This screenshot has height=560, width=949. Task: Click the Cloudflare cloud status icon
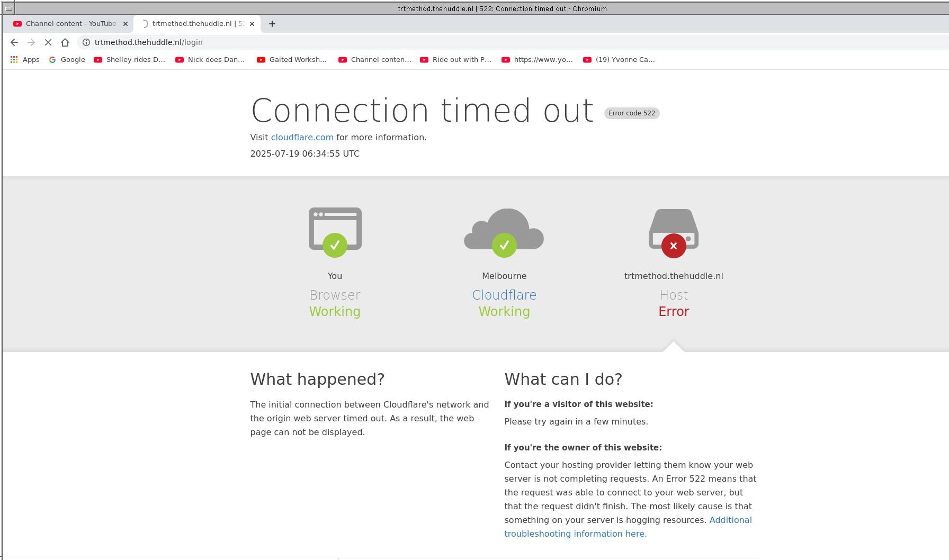504,233
